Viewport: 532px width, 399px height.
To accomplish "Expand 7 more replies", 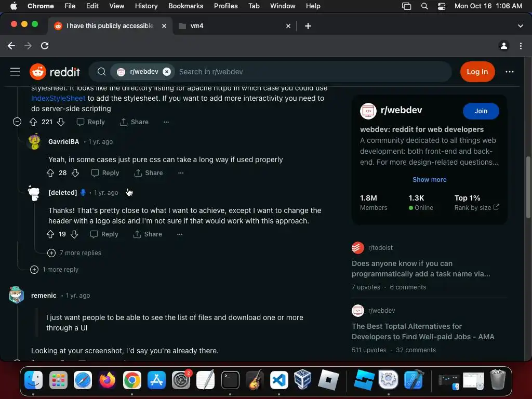I will coord(74,253).
